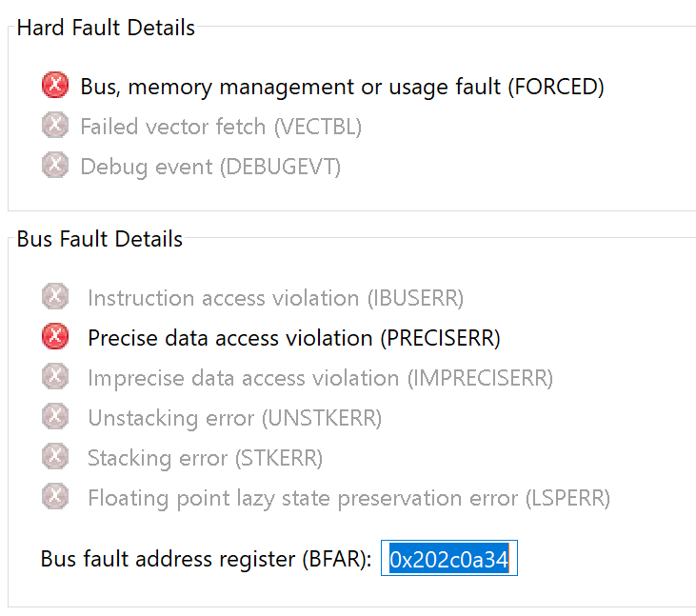Click 'Instruction access violation (IBUSERR)' label
The height and width of the screenshot is (616, 696).
tap(276, 298)
